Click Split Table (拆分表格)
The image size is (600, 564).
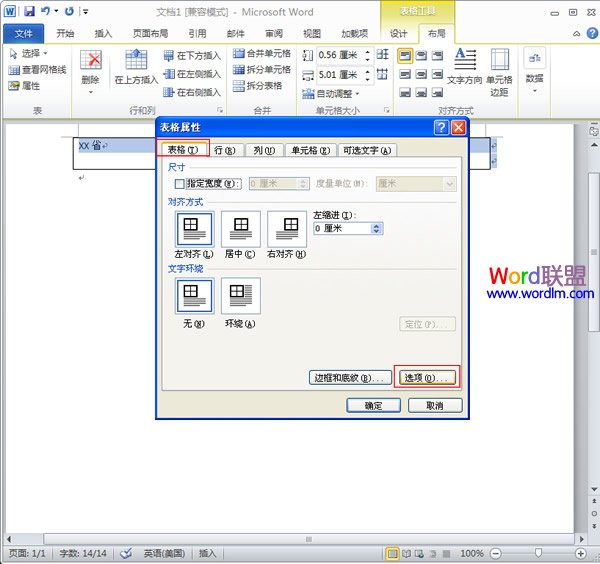(258, 86)
